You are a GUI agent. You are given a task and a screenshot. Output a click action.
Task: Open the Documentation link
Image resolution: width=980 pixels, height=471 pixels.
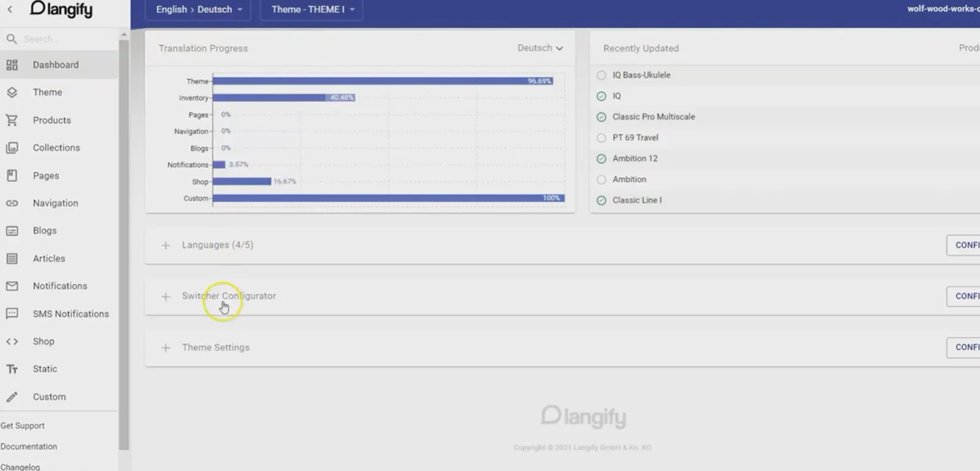pos(29,447)
